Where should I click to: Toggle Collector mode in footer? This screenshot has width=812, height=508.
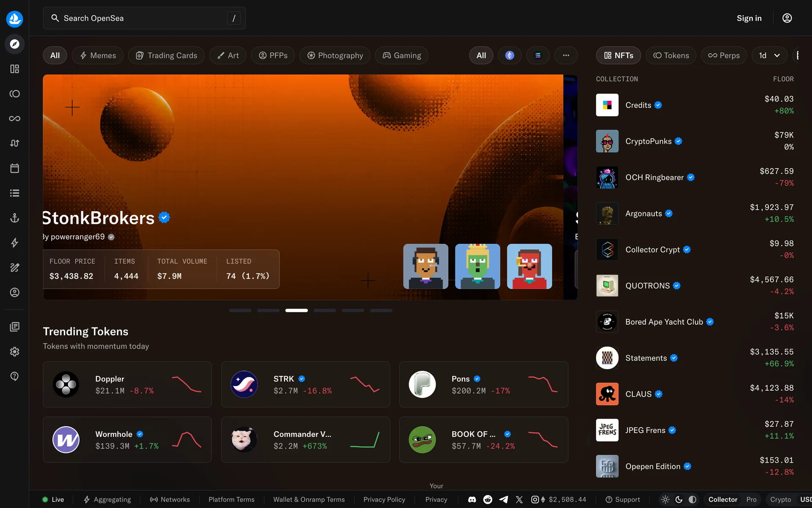point(723,500)
